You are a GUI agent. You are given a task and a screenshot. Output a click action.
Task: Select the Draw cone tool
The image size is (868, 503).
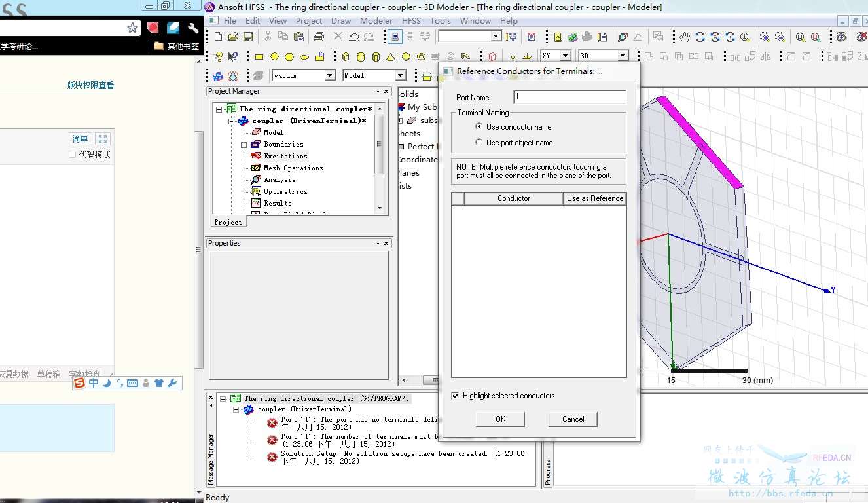coord(391,57)
